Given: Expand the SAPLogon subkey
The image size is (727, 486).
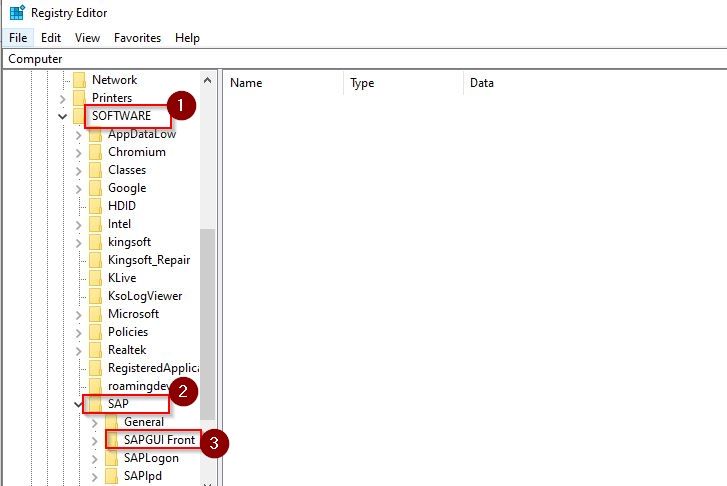Looking at the screenshot, I should point(95,459).
